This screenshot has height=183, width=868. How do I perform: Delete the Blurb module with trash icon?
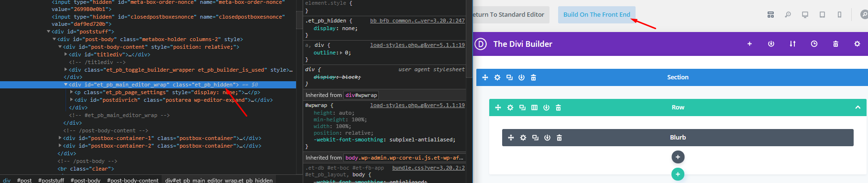coord(559,138)
